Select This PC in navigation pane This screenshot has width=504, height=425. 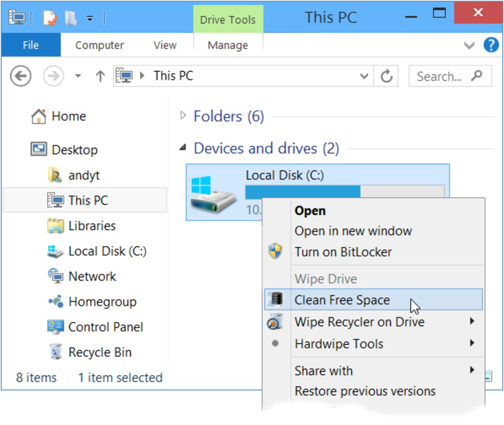point(85,200)
